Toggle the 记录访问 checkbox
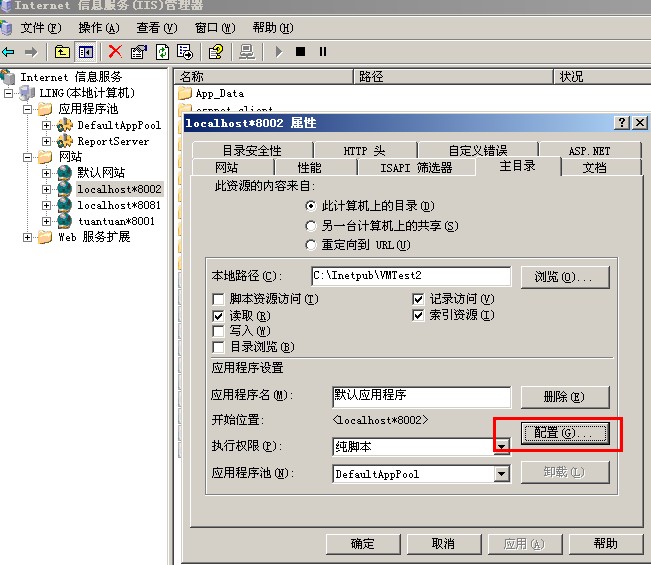 (x=418, y=299)
